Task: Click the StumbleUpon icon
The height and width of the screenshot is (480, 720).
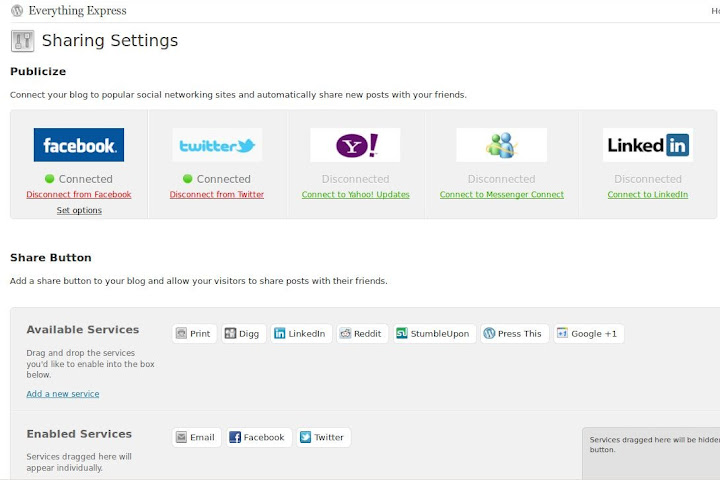Action: pos(402,333)
